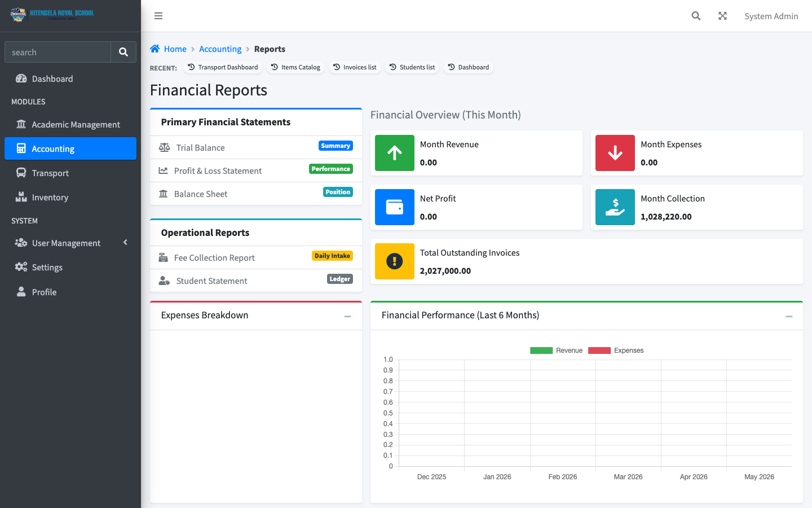The height and width of the screenshot is (508, 812).
Task: Click the Trial Balance scale icon
Action: (164, 147)
